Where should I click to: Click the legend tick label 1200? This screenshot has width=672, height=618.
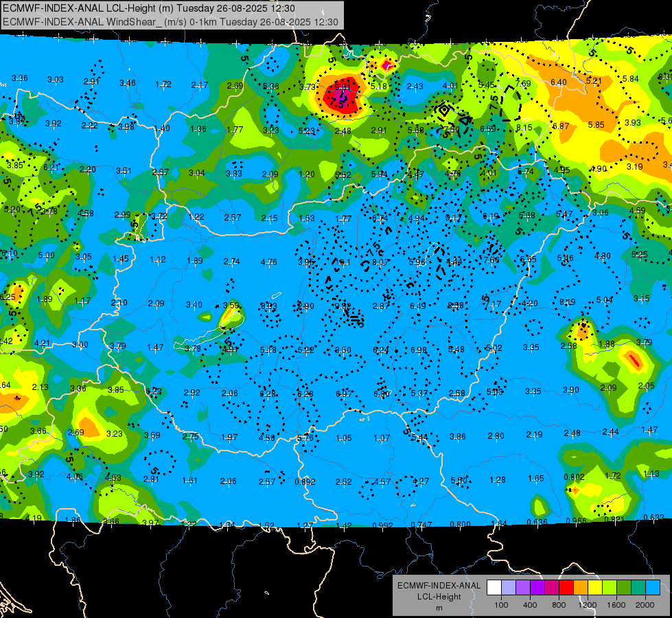coord(587,605)
